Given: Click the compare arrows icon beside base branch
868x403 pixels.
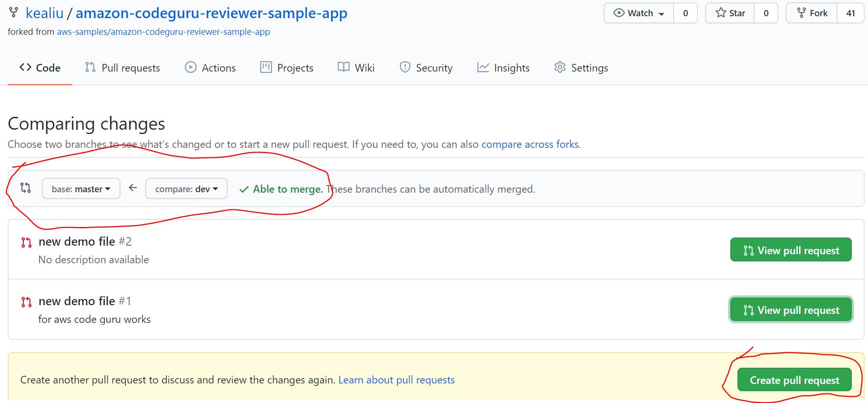Looking at the screenshot, I should 26,188.
